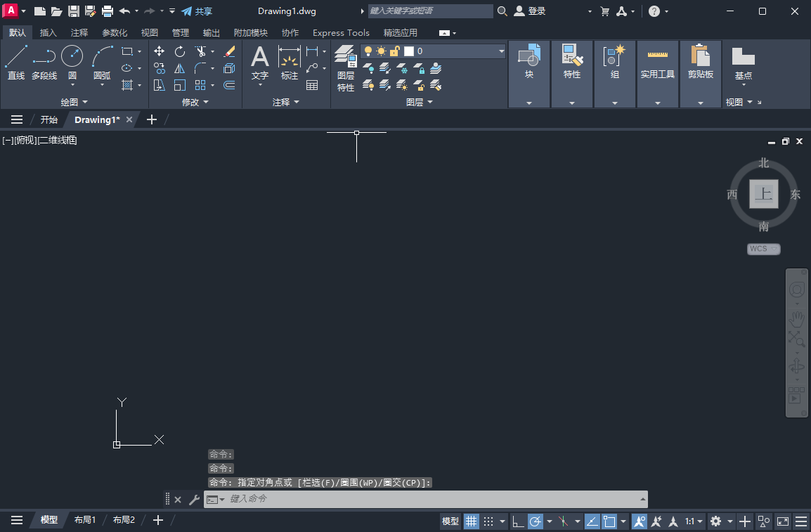Image resolution: width=811 pixels, height=532 pixels.
Task: Select the 圆 (Circle) tool
Action: [72, 62]
